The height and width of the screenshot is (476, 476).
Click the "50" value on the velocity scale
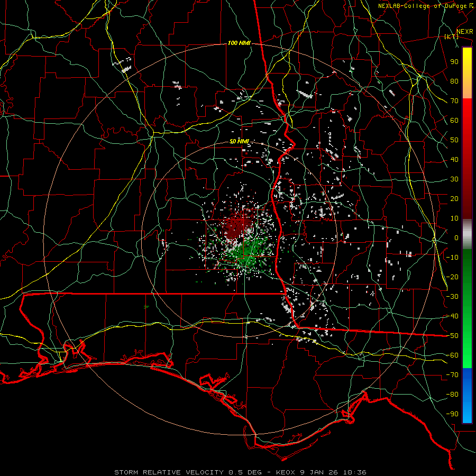coord(454,140)
